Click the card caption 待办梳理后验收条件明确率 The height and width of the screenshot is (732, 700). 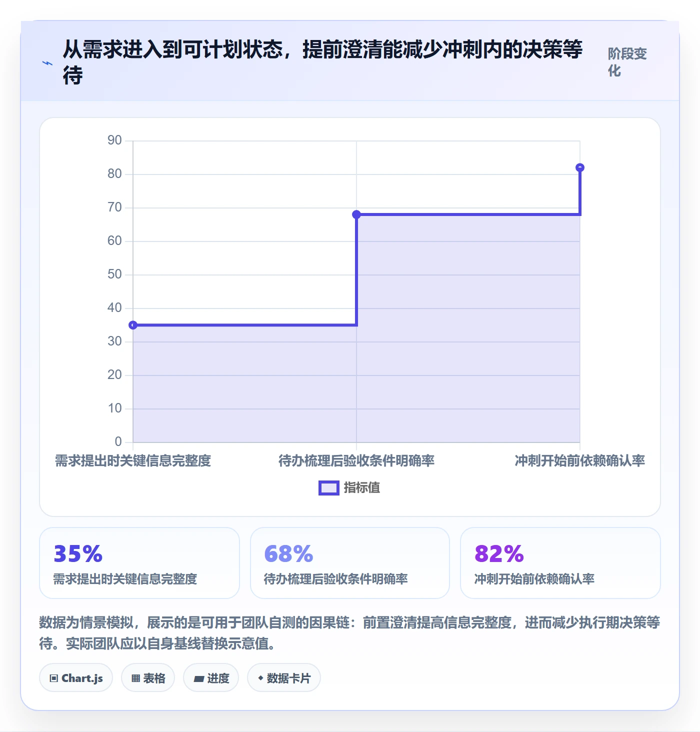(x=335, y=579)
